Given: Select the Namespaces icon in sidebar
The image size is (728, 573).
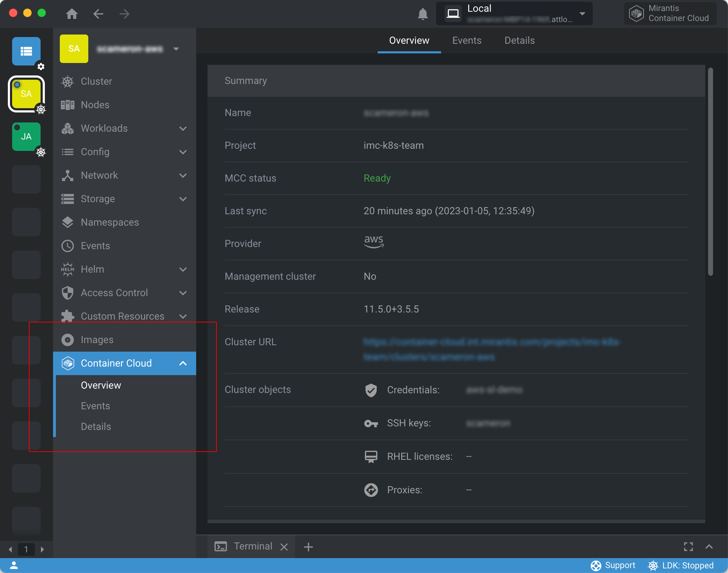Looking at the screenshot, I should pyautogui.click(x=68, y=222).
